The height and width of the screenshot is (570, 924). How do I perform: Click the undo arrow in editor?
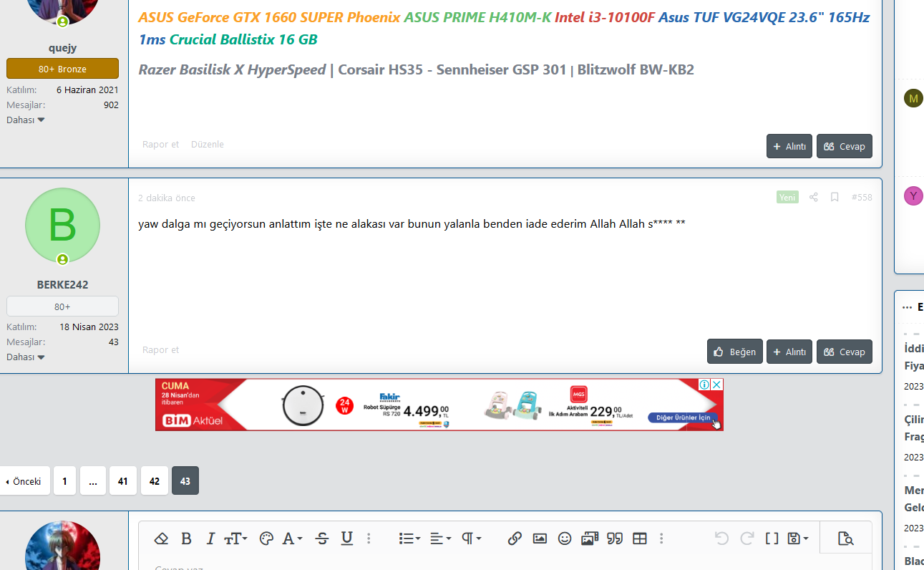721,538
